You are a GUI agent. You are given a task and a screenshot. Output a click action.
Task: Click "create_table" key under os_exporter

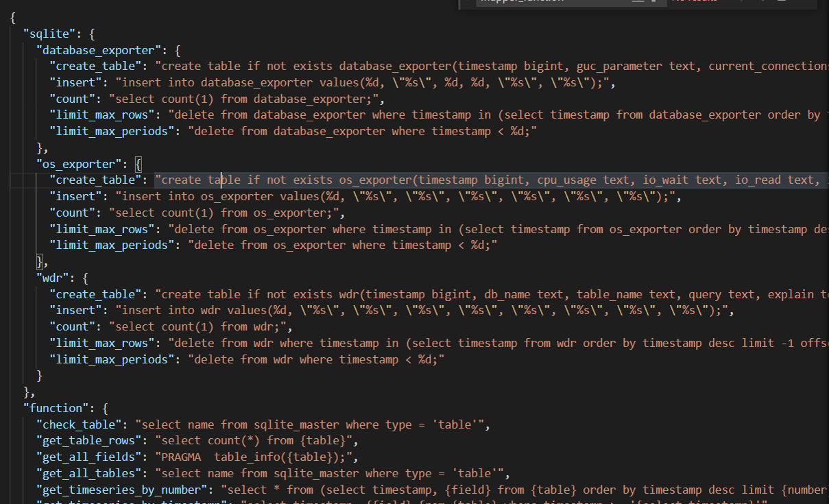click(95, 180)
